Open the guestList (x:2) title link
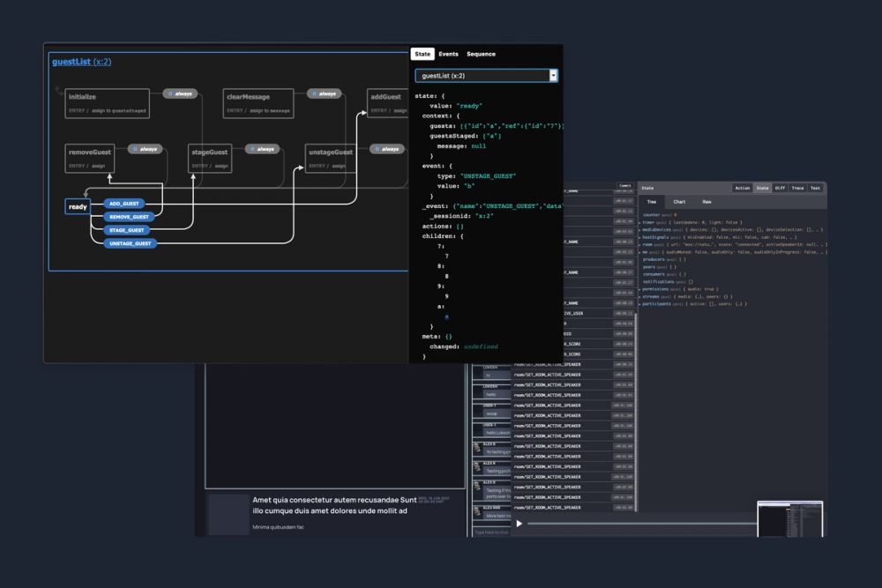 pyautogui.click(x=81, y=62)
